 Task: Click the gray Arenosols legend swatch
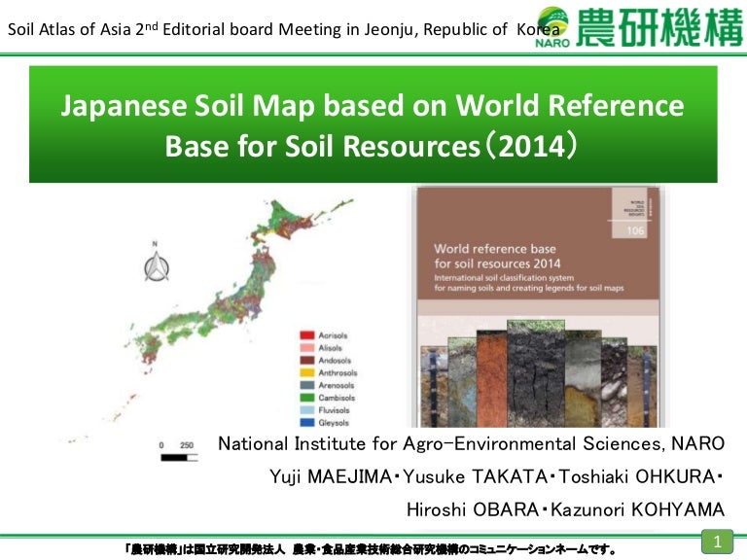[x=305, y=386]
